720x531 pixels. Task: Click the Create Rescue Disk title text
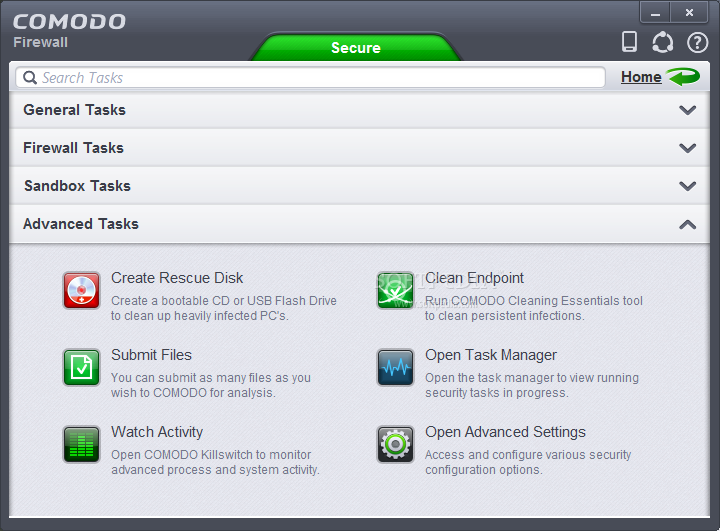(177, 278)
